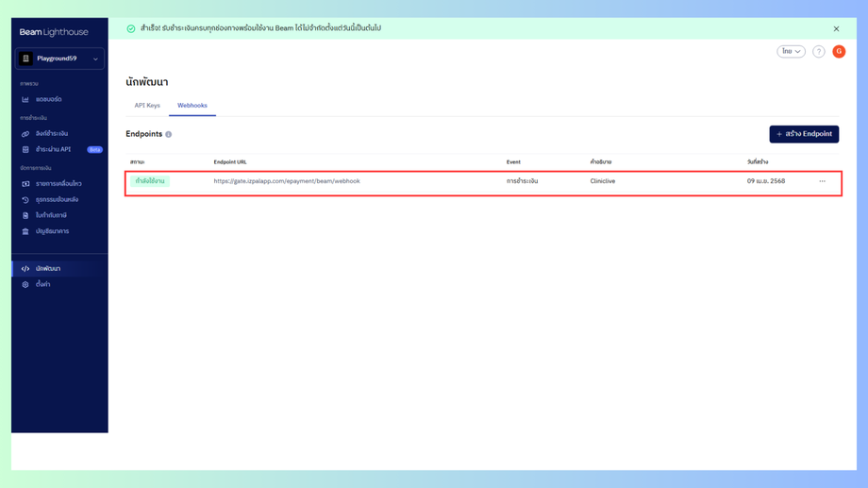The width and height of the screenshot is (868, 488).
Task: Click the สร้าง Endpoint button
Action: pos(804,134)
